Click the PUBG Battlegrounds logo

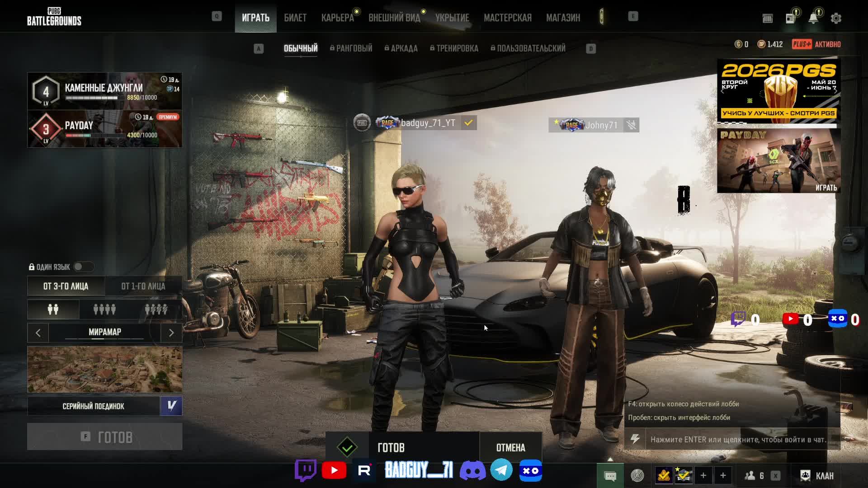tap(54, 17)
